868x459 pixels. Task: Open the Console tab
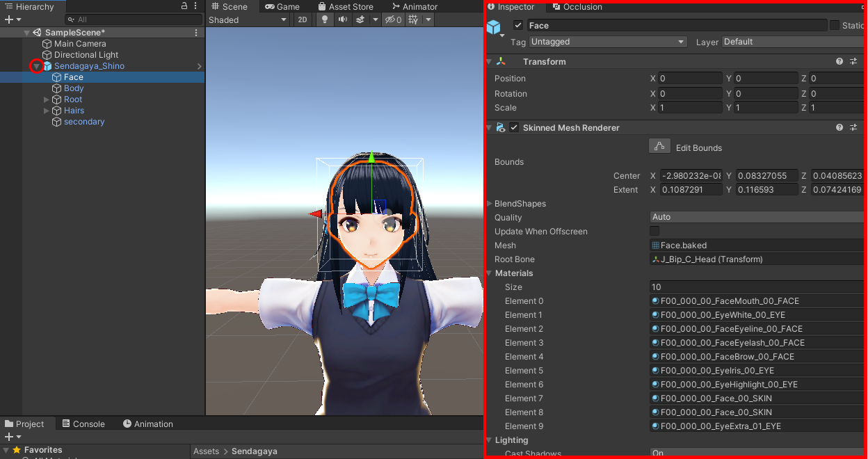click(x=83, y=424)
